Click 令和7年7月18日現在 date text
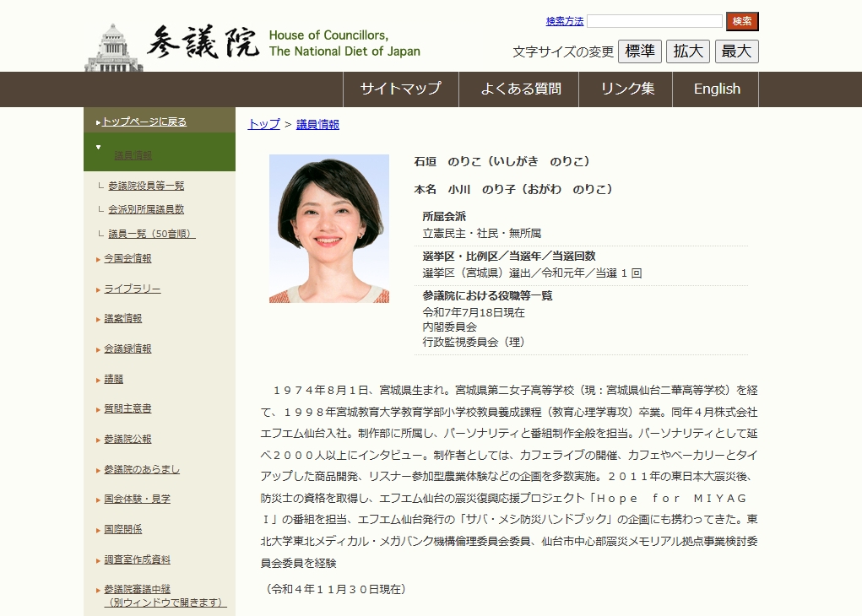This screenshot has width=862, height=616. coord(474,313)
